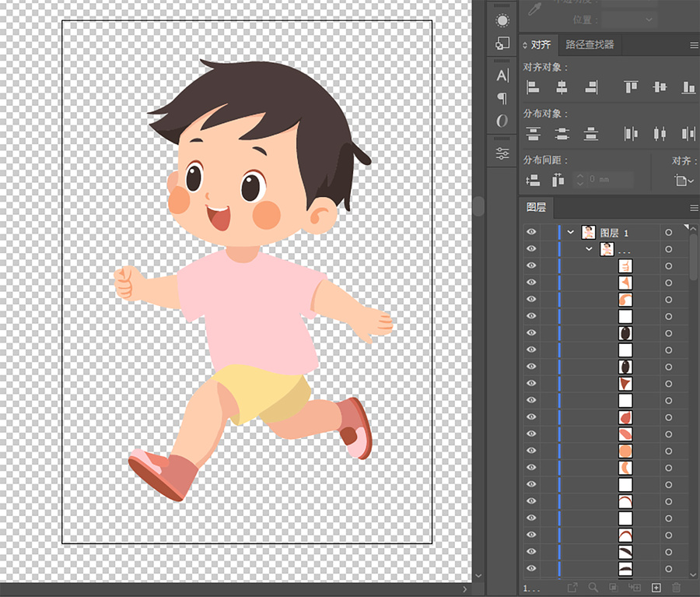This screenshot has width=700, height=597.
Task: Click the distribute spacing "0 mm" field
Action: (610, 180)
